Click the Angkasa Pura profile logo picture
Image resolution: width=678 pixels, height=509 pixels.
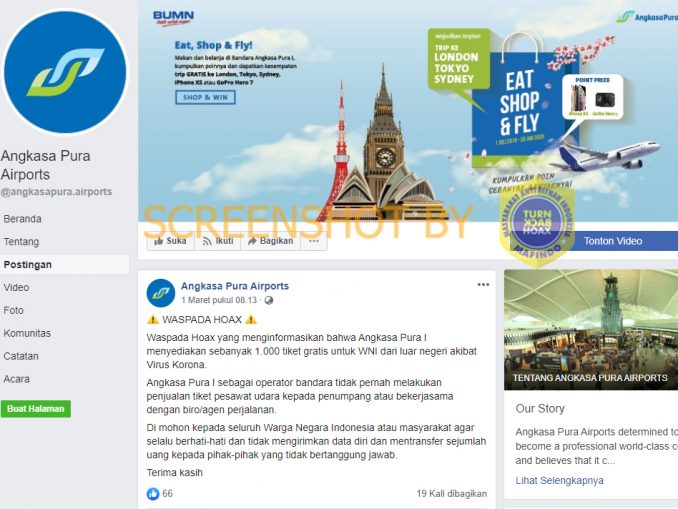pyautogui.click(x=65, y=72)
